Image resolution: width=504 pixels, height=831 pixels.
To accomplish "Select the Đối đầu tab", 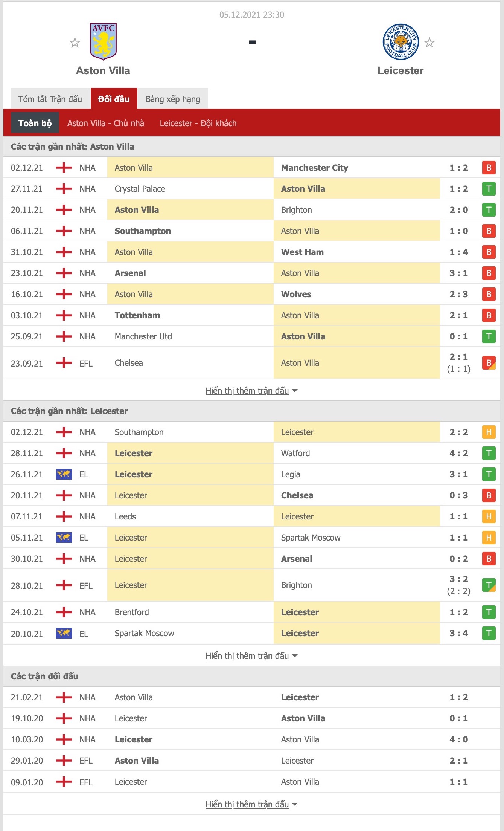I will pos(114,99).
